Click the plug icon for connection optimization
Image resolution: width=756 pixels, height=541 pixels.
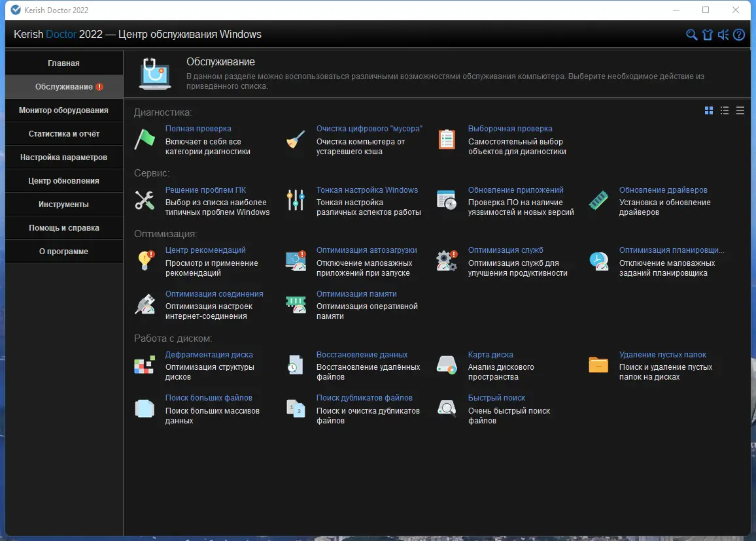point(145,304)
